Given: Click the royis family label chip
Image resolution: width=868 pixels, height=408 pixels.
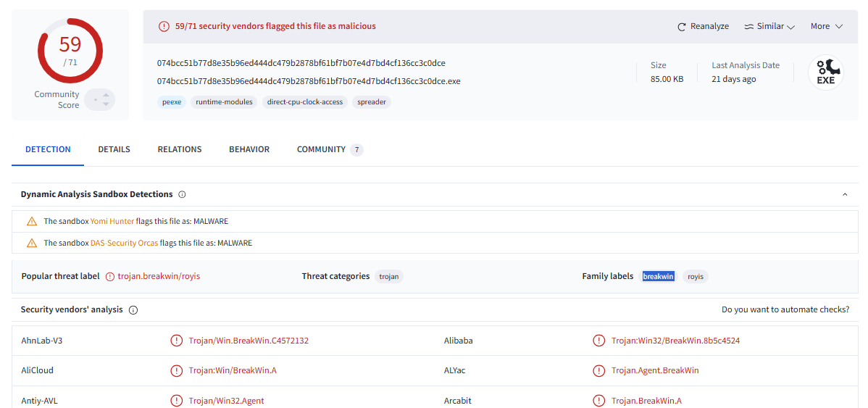Looking at the screenshot, I should coord(696,276).
